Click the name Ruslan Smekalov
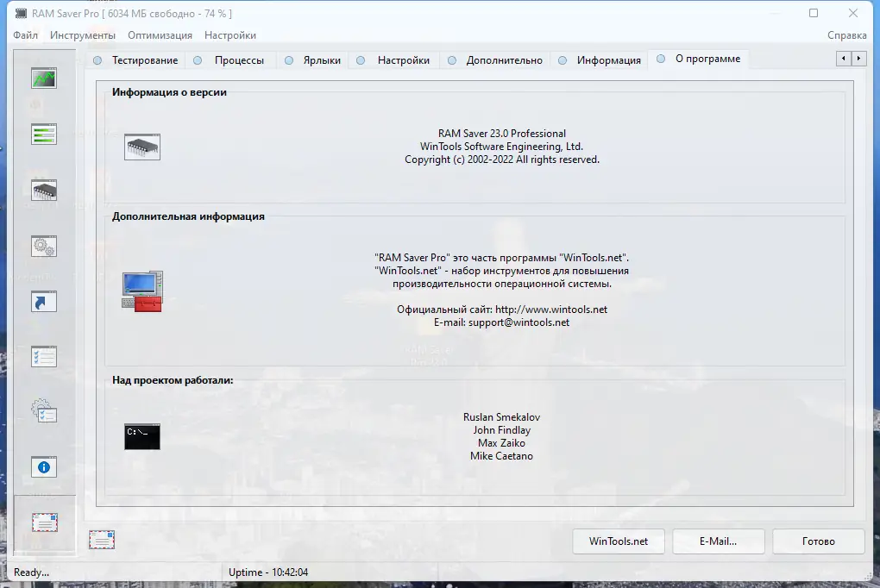The image size is (880, 588). point(502,417)
